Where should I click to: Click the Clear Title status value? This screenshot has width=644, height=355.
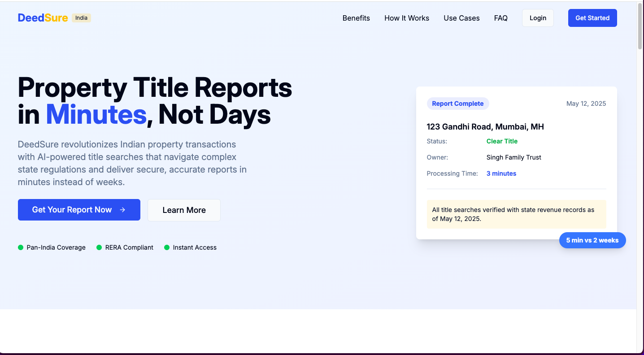[502, 141]
